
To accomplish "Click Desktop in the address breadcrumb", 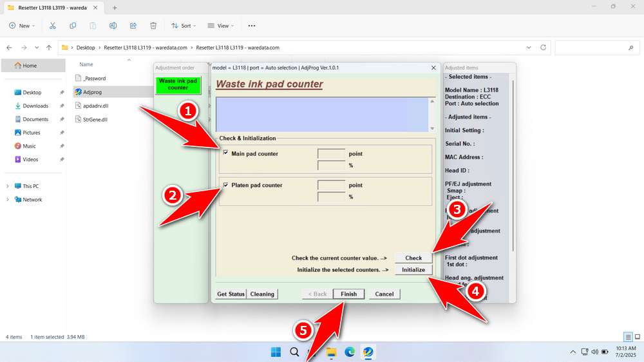I will pyautogui.click(x=86, y=48).
